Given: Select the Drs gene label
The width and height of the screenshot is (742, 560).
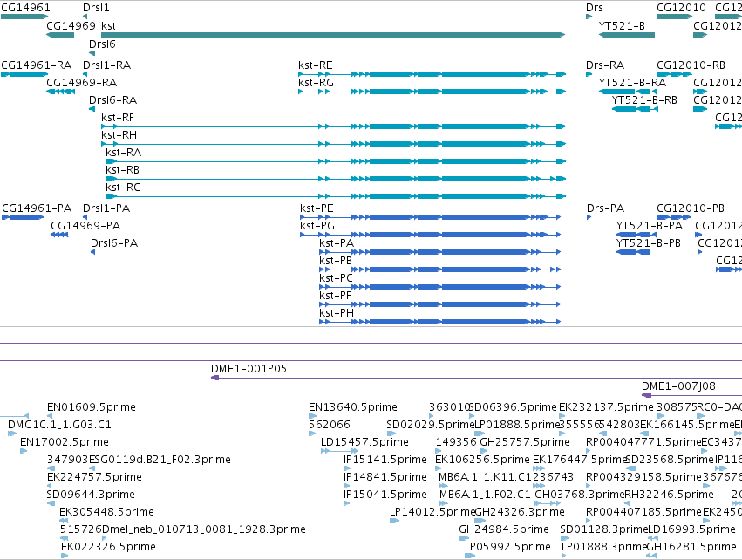Looking at the screenshot, I should click(x=595, y=8).
